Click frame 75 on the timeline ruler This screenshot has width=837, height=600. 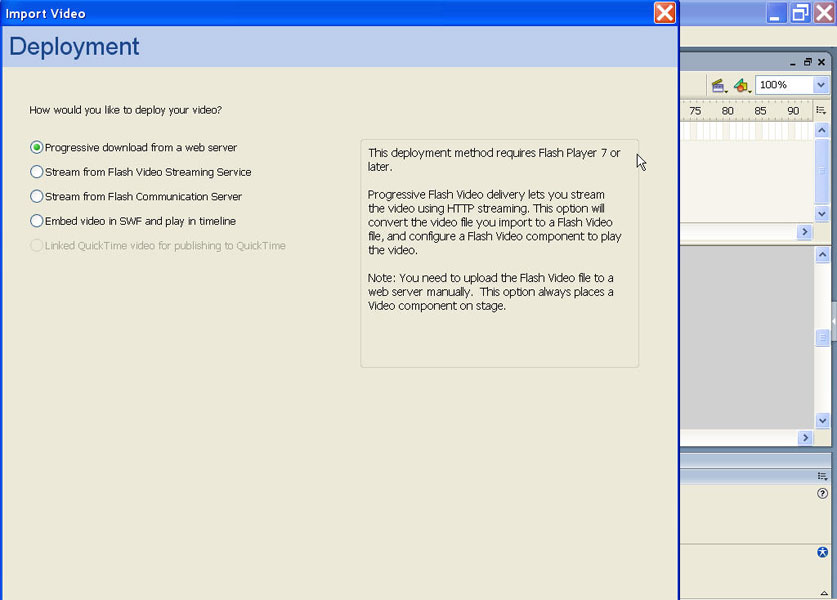point(695,111)
